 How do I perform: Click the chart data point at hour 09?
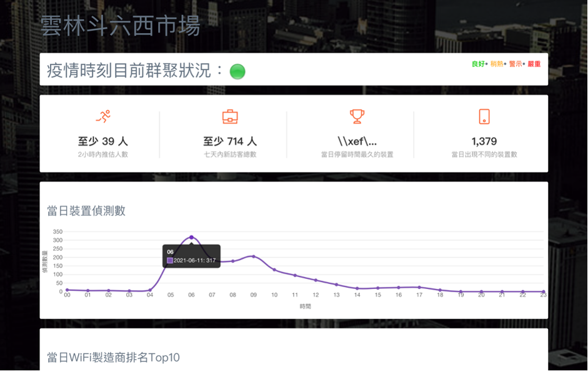(254, 257)
